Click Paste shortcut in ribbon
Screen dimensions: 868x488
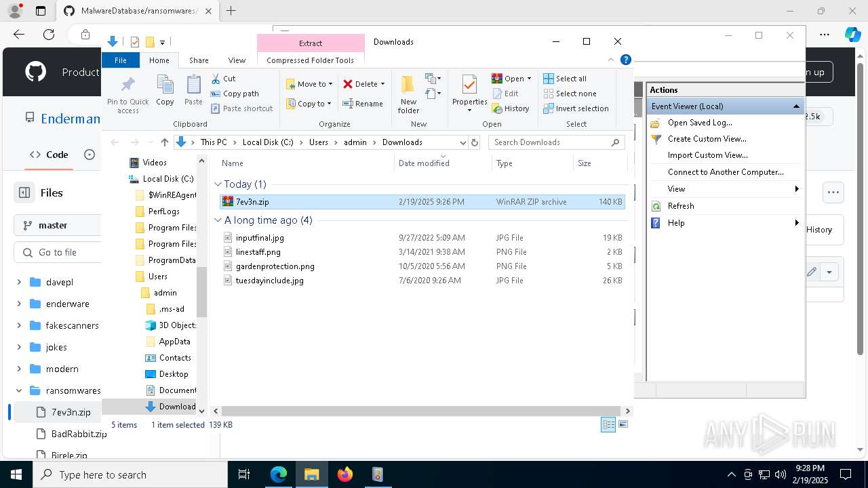pyautogui.click(x=241, y=108)
